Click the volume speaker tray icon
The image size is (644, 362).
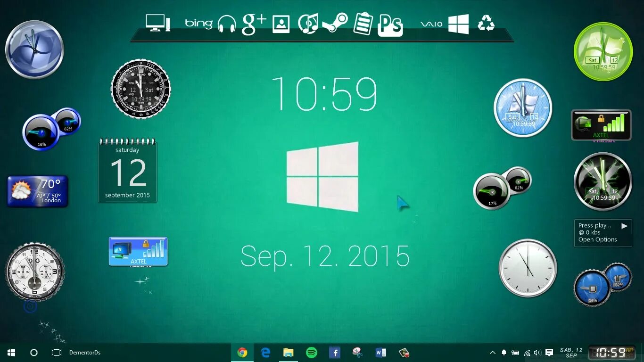[537, 353]
